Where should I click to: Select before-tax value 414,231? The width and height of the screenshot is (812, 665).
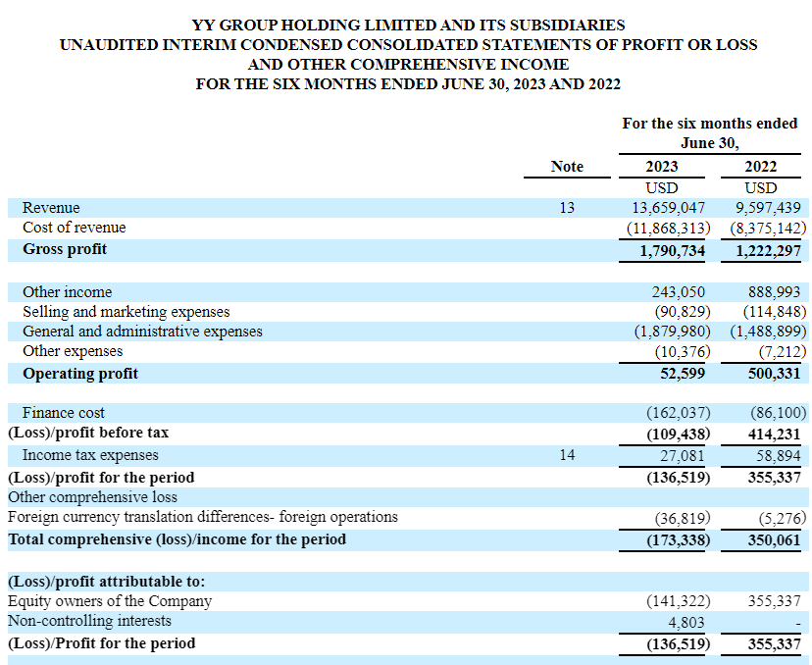tap(774, 435)
